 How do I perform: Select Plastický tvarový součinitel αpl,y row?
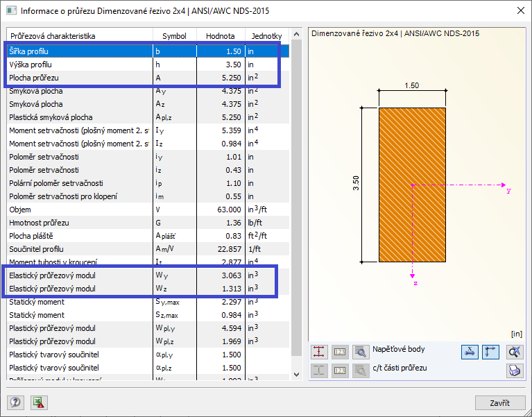click(x=148, y=355)
